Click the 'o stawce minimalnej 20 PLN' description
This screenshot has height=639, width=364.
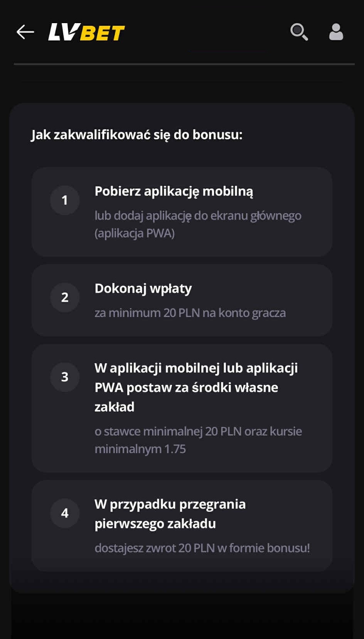[x=168, y=431]
